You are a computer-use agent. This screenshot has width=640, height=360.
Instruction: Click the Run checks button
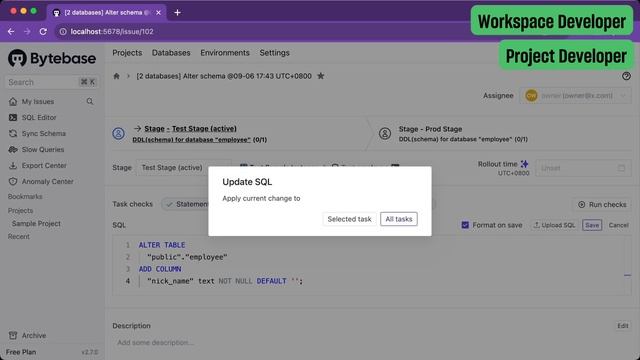click(602, 204)
